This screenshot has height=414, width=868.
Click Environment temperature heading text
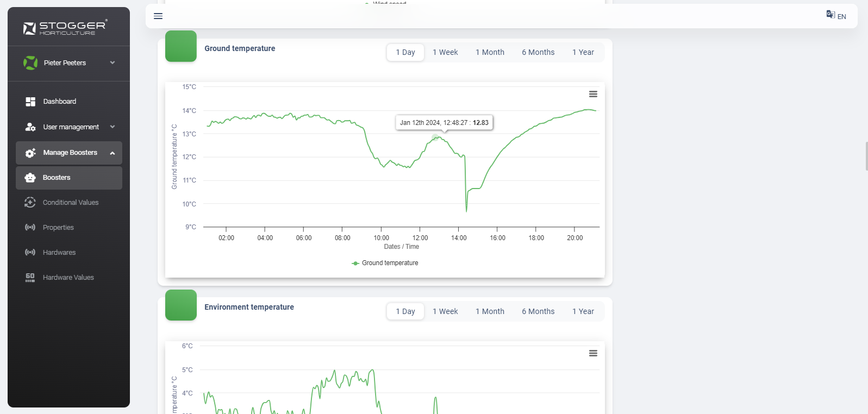249,307
